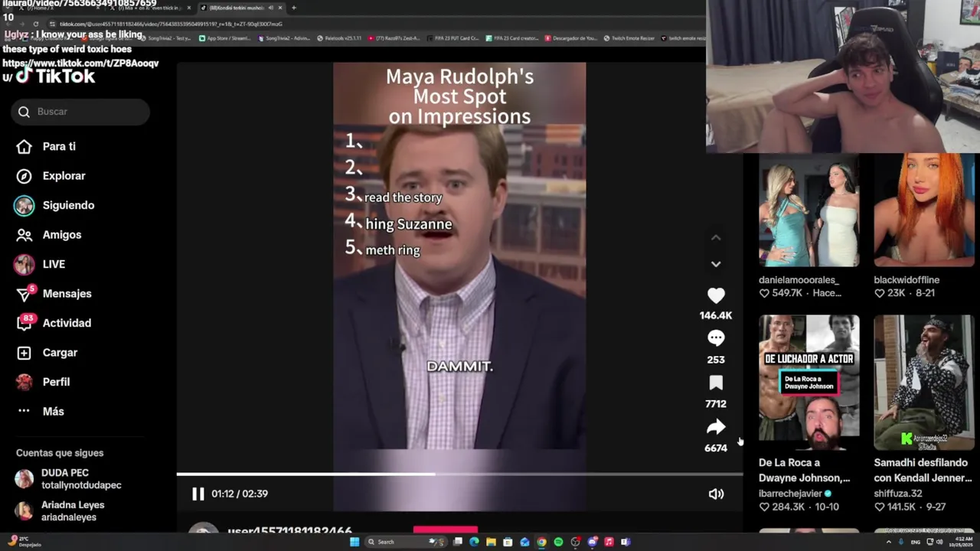Click the TikTok logo
Viewport: 980px width, 551px height.
point(55,76)
